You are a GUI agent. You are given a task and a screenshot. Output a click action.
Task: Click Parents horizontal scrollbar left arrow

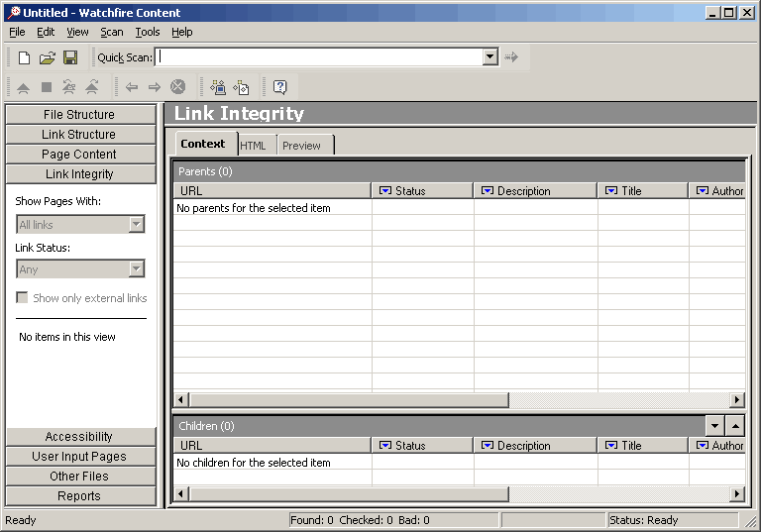click(181, 400)
